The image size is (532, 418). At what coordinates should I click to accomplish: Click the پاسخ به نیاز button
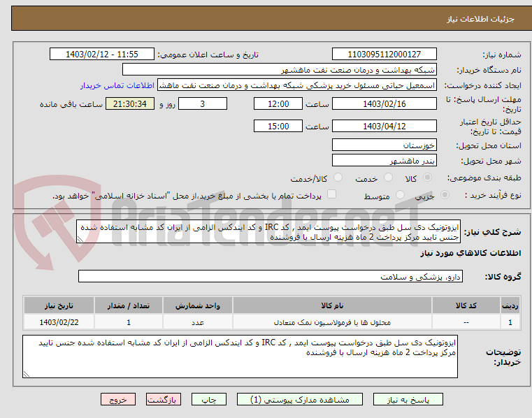pos(408,399)
